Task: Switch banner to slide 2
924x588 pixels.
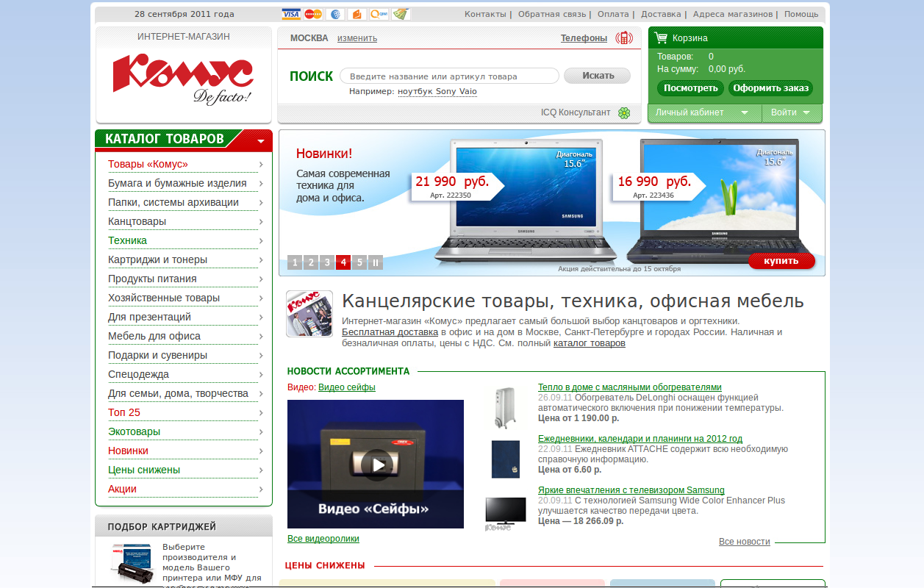Action: tap(311, 262)
